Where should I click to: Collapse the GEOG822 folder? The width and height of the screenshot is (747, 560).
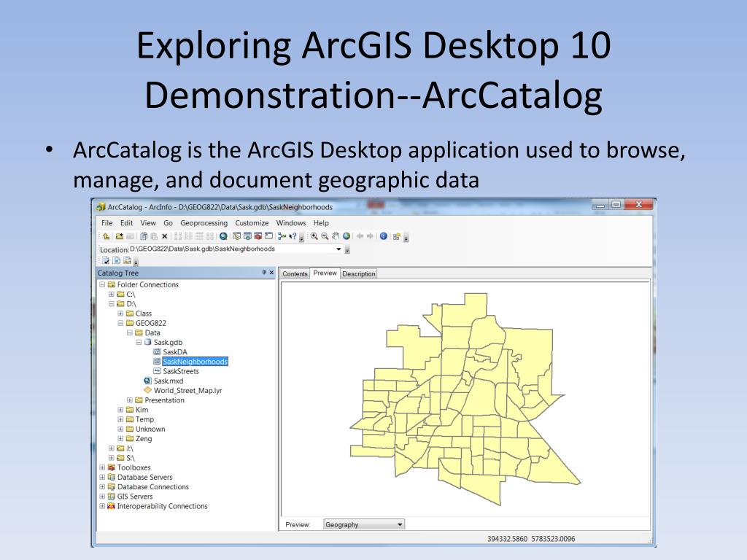pos(120,323)
